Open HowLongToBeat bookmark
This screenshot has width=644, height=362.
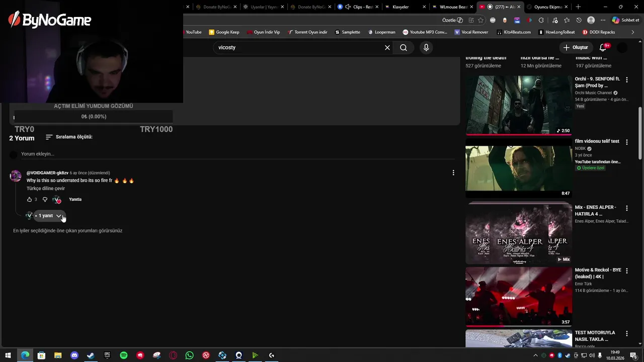(556, 32)
